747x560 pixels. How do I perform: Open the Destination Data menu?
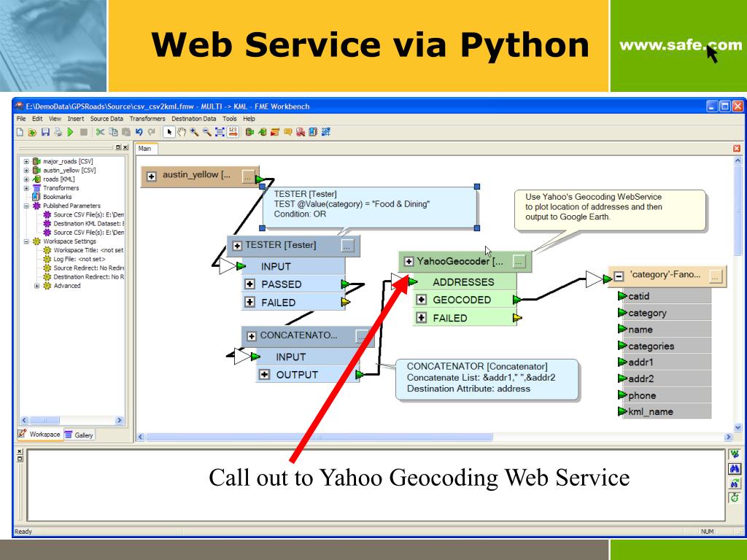[193, 119]
